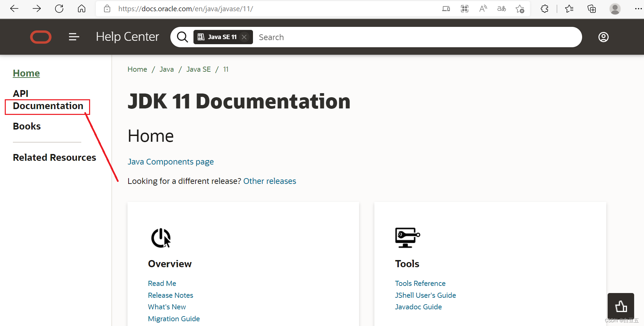
Task: Click the Overview power-cursor icon
Action: point(161,238)
